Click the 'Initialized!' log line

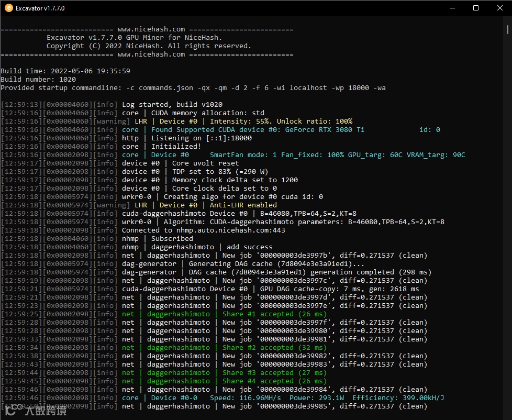[x=101, y=147]
